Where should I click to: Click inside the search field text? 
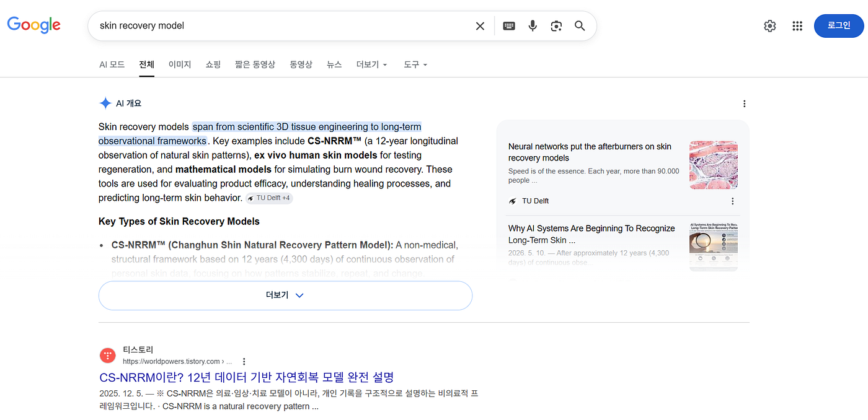pyautogui.click(x=142, y=26)
